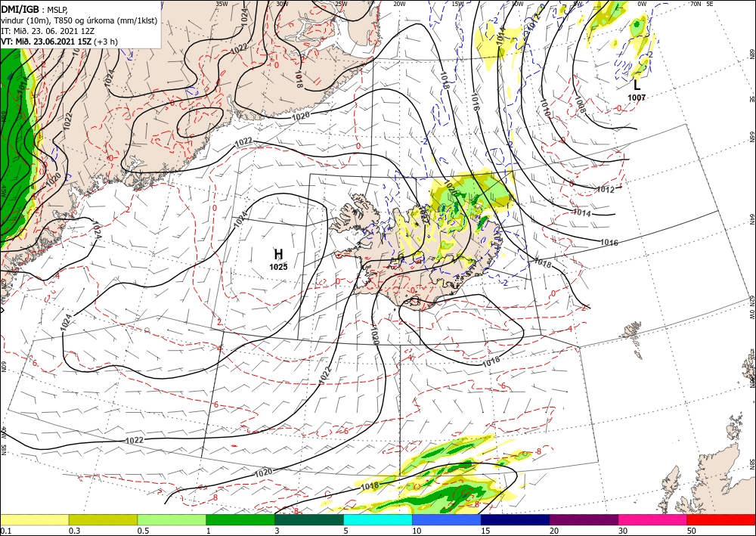Select the green 1–3 legend color band

[240, 519]
